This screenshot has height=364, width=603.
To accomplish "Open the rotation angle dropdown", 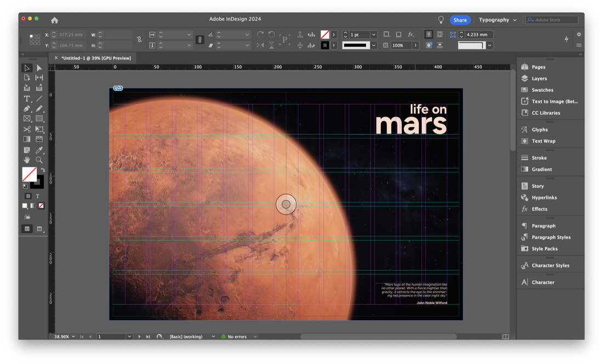I will tap(247, 35).
